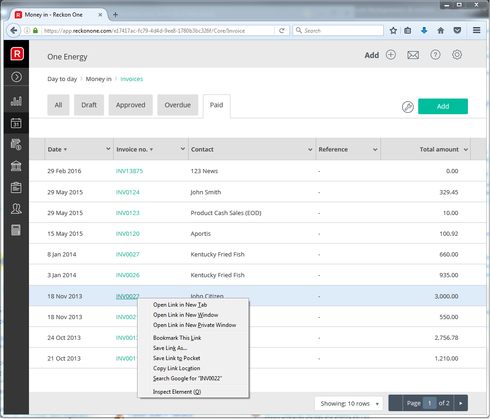Click the browser Search box

click(x=338, y=31)
